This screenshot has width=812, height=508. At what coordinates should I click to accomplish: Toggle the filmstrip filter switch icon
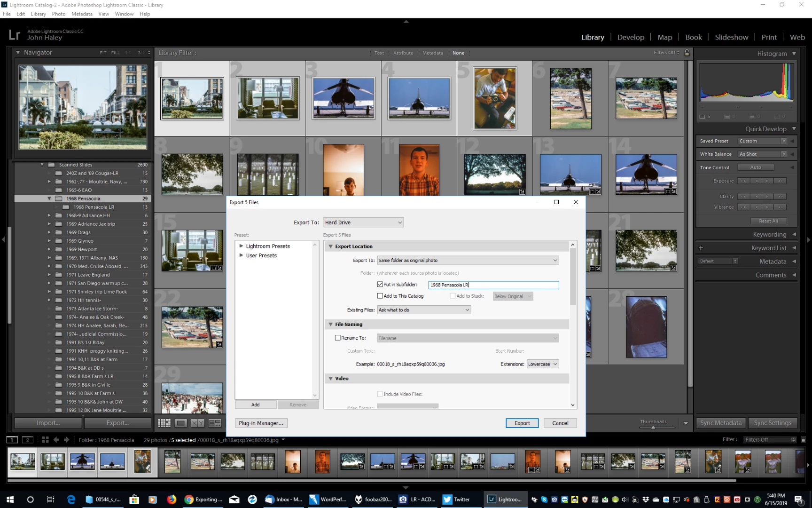[803, 440]
